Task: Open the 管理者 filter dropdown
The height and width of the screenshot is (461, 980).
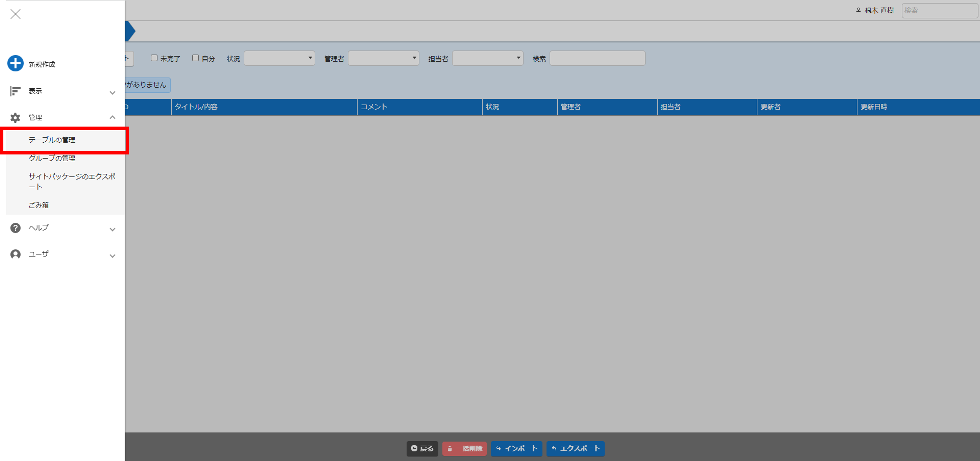Action: coord(383,58)
